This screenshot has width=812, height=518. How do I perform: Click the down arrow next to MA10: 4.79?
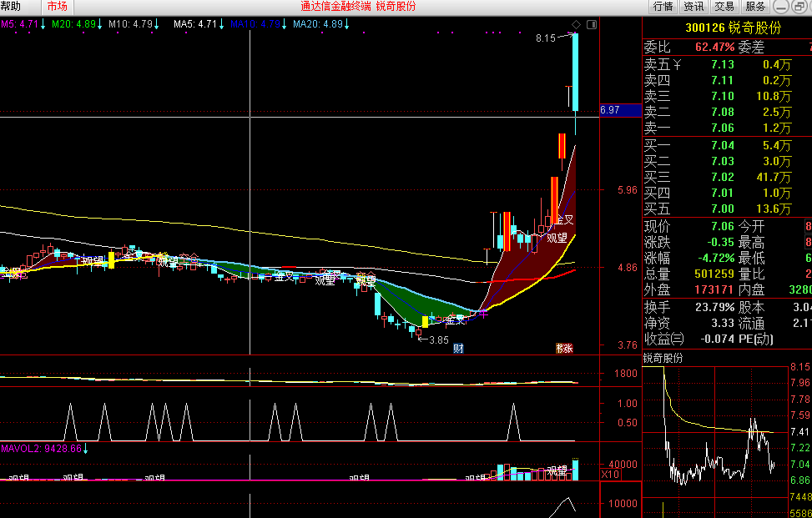[x=284, y=24]
